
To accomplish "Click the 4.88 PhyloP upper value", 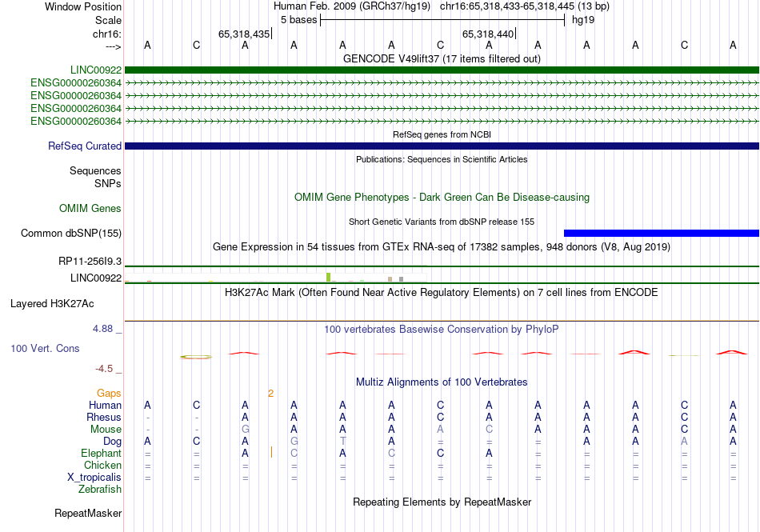I will (102, 329).
